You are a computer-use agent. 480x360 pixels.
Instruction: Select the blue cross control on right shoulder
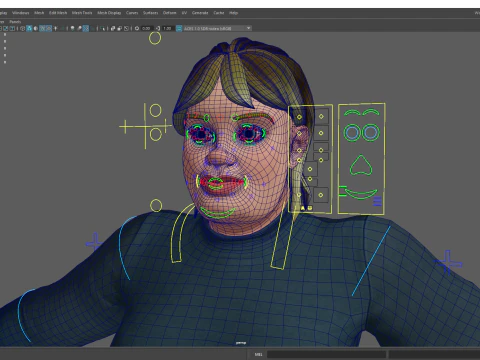[x=448, y=262]
